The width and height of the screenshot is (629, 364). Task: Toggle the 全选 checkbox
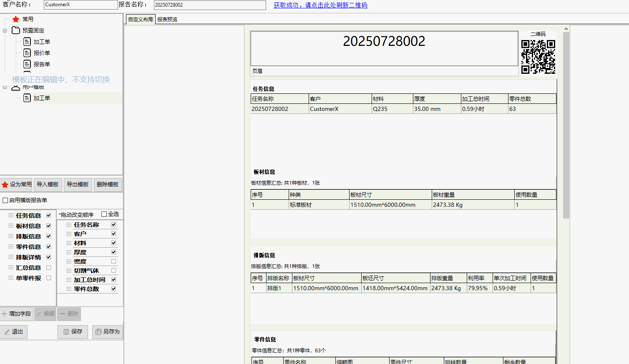tap(104, 214)
